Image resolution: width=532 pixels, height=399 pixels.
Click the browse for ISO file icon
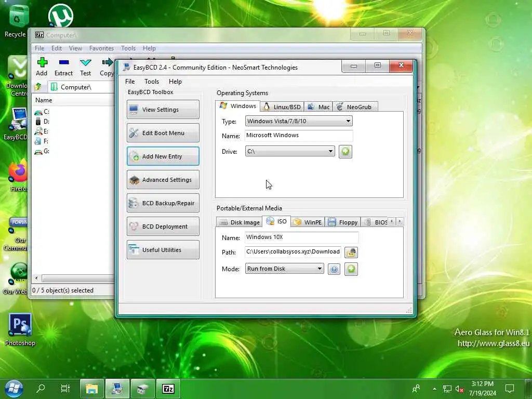coord(351,252)
